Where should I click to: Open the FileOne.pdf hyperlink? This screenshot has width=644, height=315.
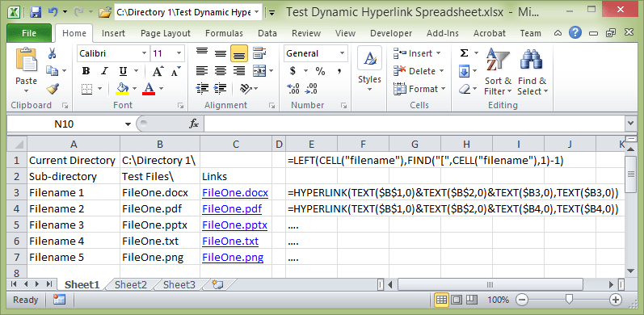[x=232, y=209]
